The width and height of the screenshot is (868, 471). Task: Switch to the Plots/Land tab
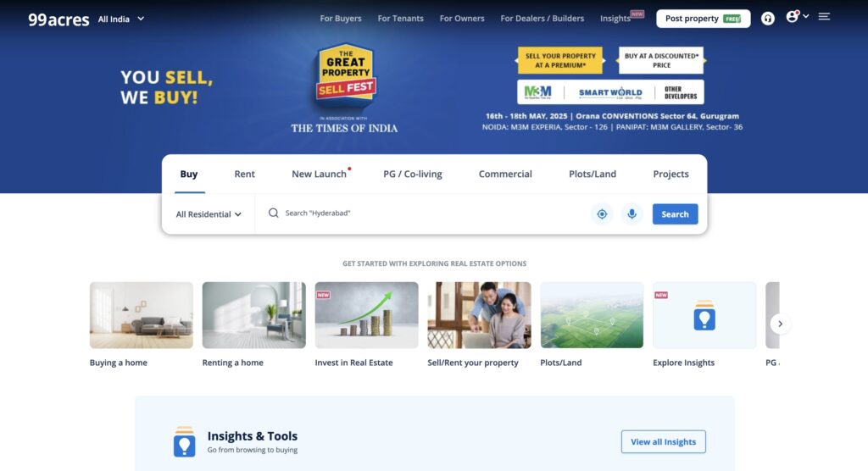coord(593,174)
